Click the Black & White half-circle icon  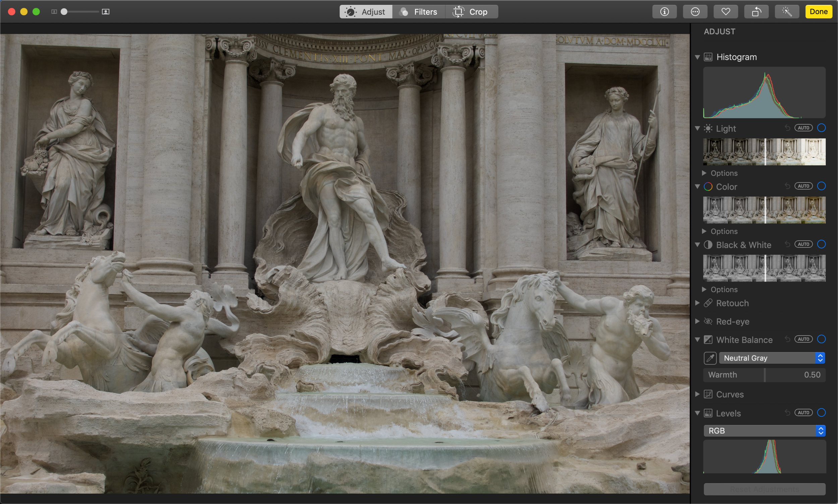tap(708, 245)
